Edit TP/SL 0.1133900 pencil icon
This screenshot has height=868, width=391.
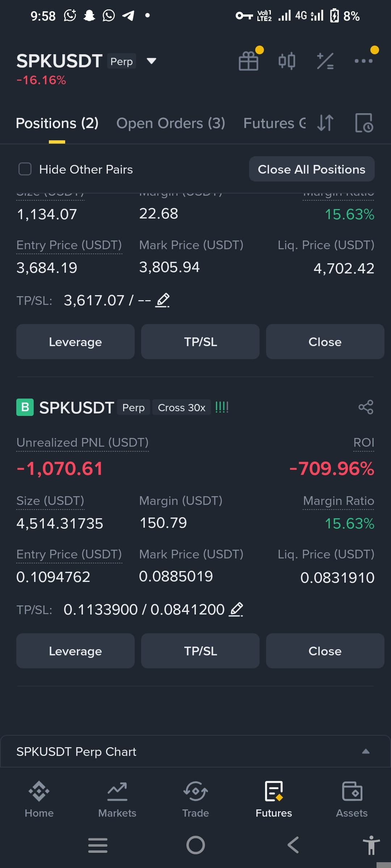click(236, 610)
